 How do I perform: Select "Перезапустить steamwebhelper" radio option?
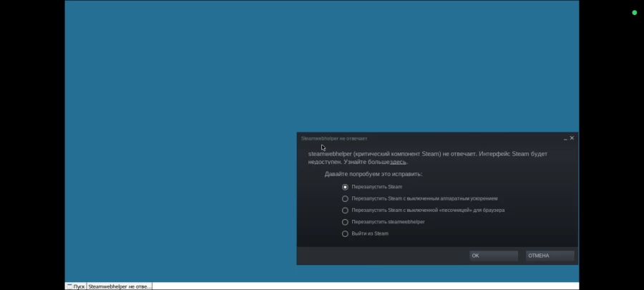345,222
